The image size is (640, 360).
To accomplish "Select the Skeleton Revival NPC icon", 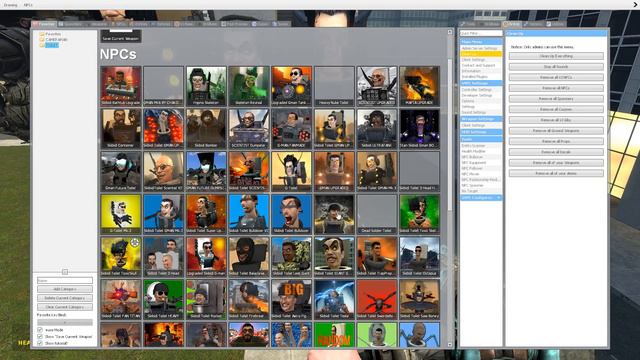I will click(249, 86).
